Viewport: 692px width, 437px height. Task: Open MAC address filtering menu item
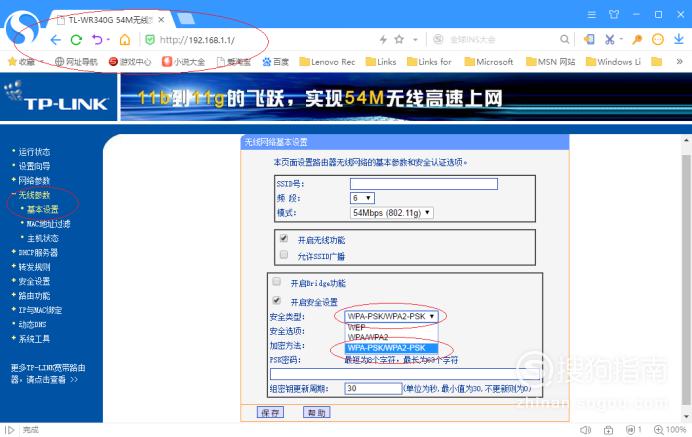[48, 224]
